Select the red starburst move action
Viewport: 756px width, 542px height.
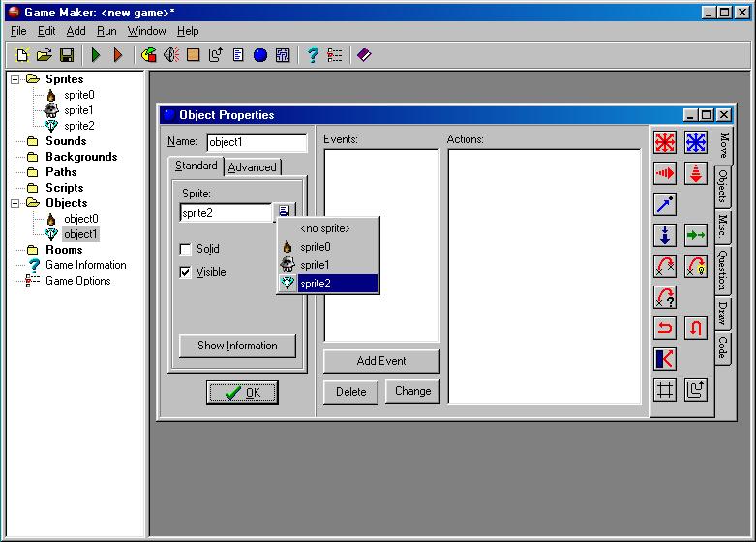[665, 142]
